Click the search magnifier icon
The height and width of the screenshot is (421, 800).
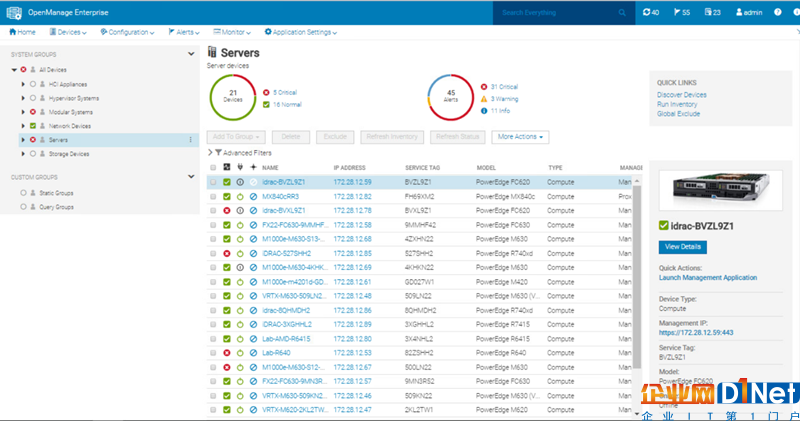[x=622, y=13]
